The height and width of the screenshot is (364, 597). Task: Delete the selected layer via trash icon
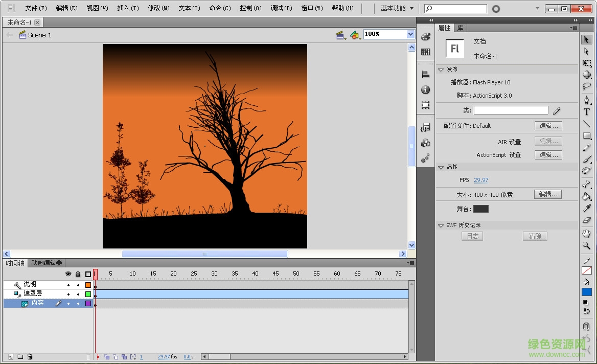click(30, 356)
